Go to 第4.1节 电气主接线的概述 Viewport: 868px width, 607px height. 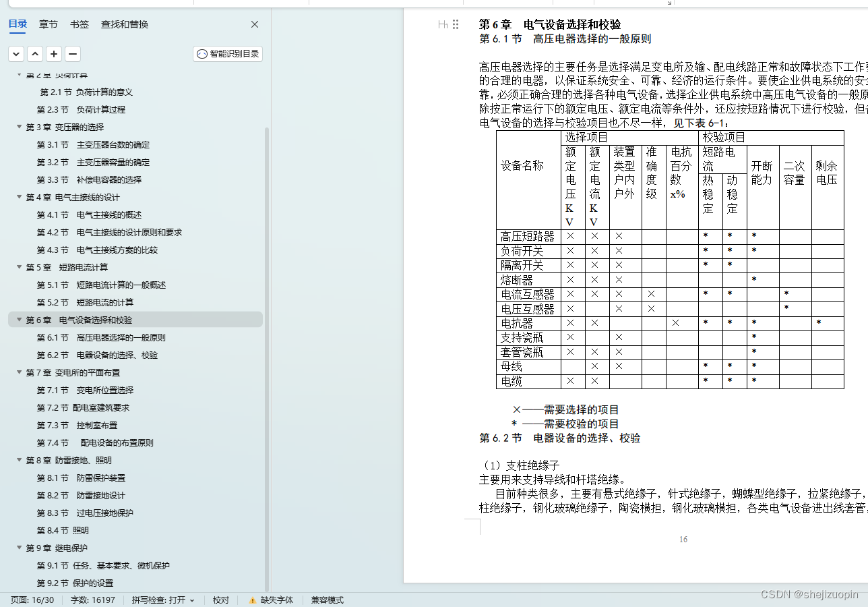coord(89,214)
